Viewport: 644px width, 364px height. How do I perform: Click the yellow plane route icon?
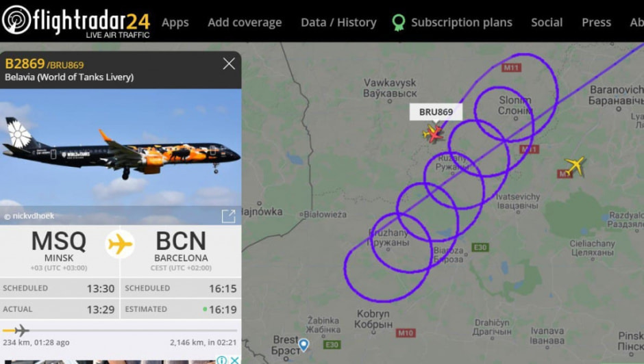(x=119, y=244)
